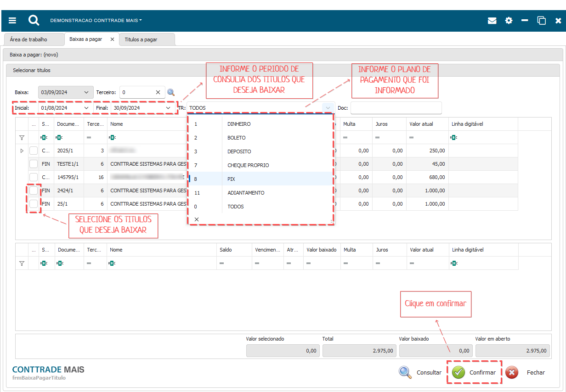This screenshot has width=566, height=392.
Task: Open the Inicial date dropdown
Action: [86, 108]
